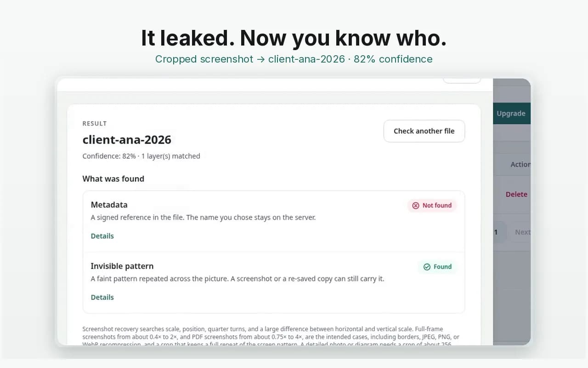Click the Next pagination button
The width and height of the screenshot is (588, 368).
[x=522, y=232]
